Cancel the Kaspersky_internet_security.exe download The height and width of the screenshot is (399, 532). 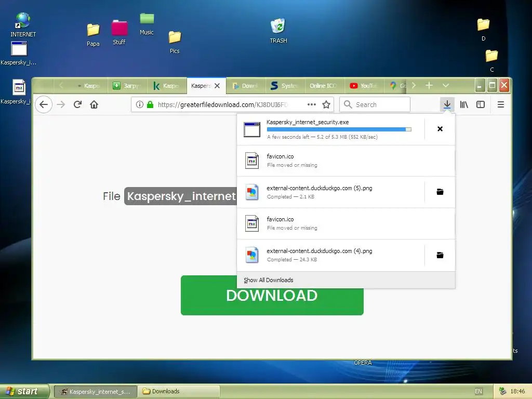[x=440, y=129]
